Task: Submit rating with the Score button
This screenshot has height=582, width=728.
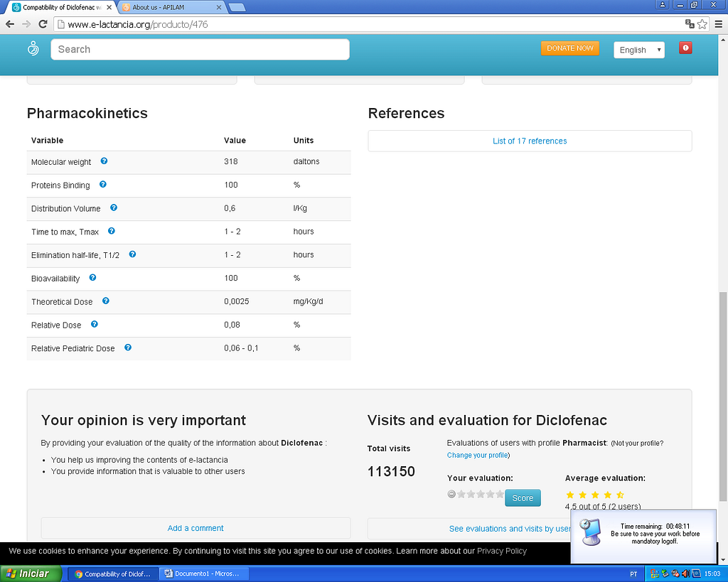Action: coord(523,498)
